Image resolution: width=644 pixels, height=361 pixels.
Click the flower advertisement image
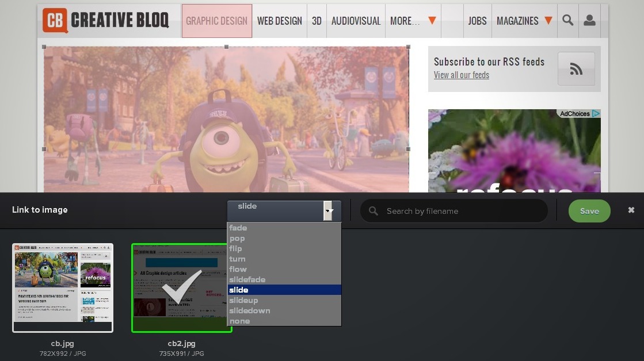514,151
